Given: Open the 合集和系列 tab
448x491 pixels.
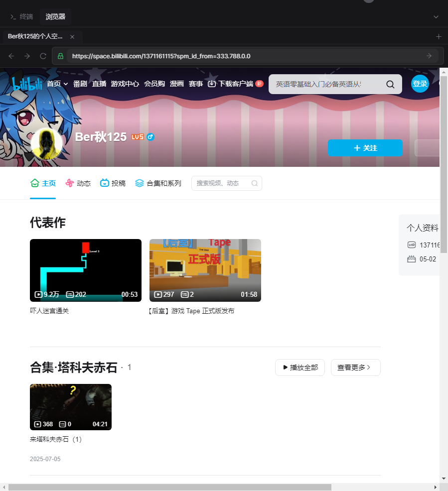Looking at the screenshot, I should 158,183.
